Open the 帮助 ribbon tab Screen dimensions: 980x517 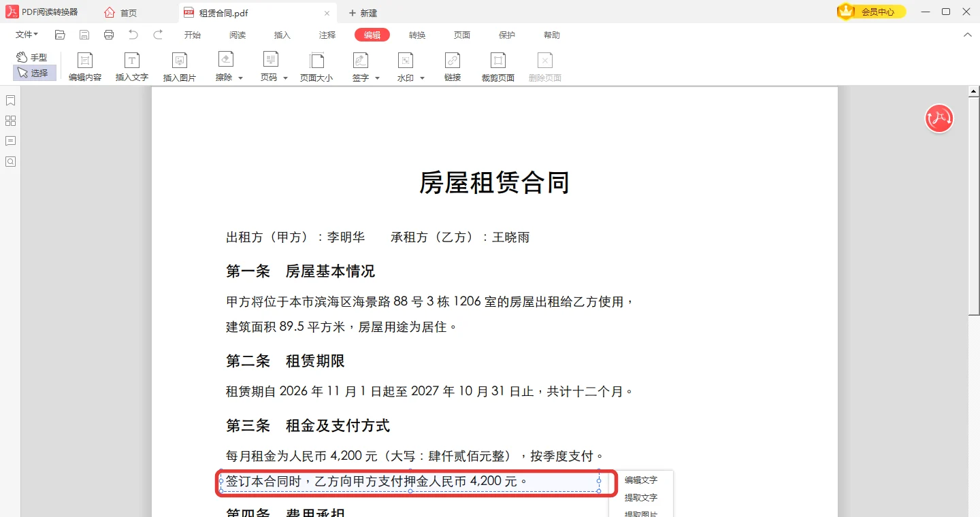pyautogui.click(x=552, y=35)
